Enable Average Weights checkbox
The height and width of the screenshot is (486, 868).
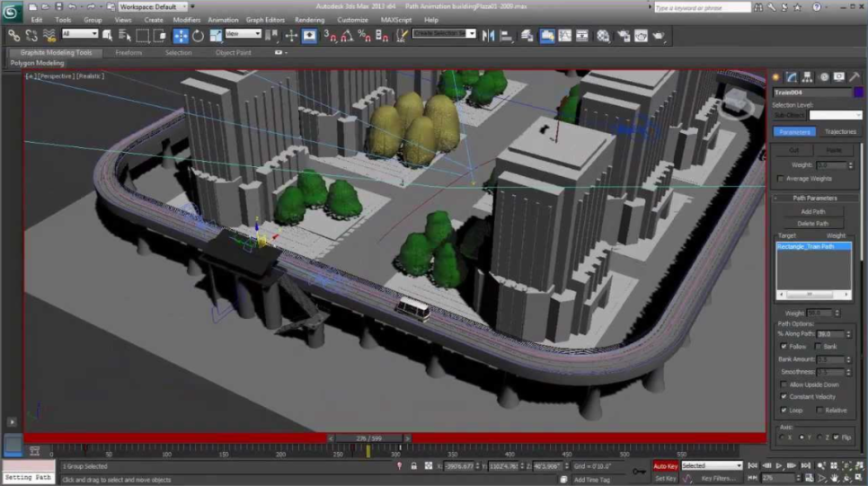tap(781, 179)
